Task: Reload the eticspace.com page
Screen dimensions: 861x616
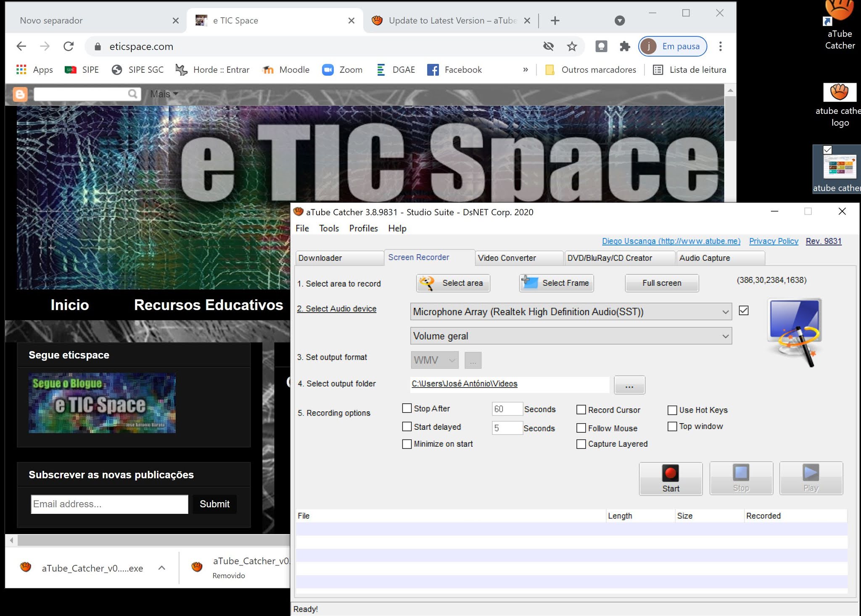Action: (x=69, y=46)
